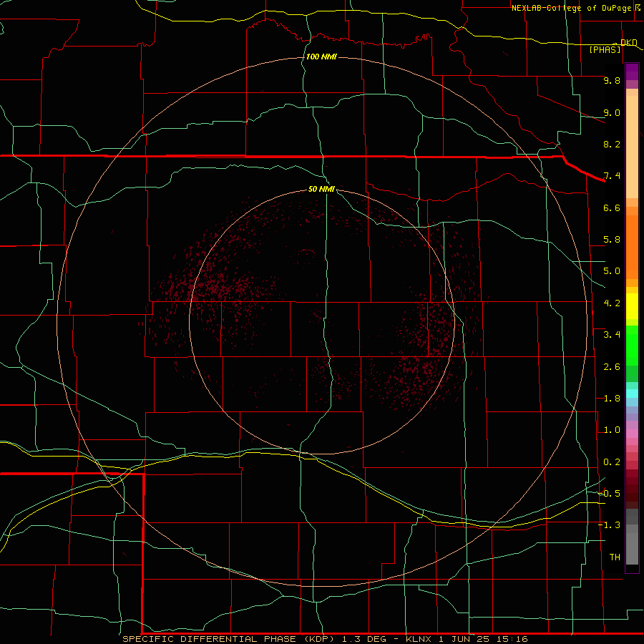Click the 5.8 value on color scale

point(612,240)
